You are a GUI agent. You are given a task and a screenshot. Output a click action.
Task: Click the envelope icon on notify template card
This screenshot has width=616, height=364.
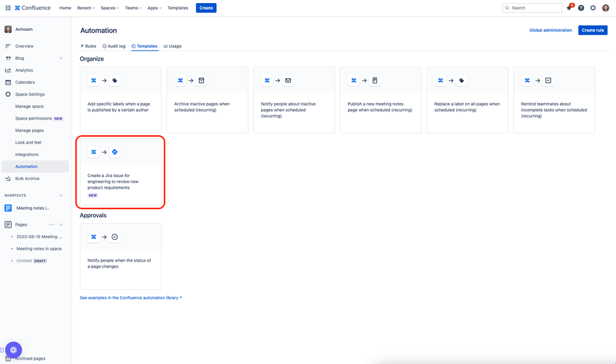coord(288,80)
